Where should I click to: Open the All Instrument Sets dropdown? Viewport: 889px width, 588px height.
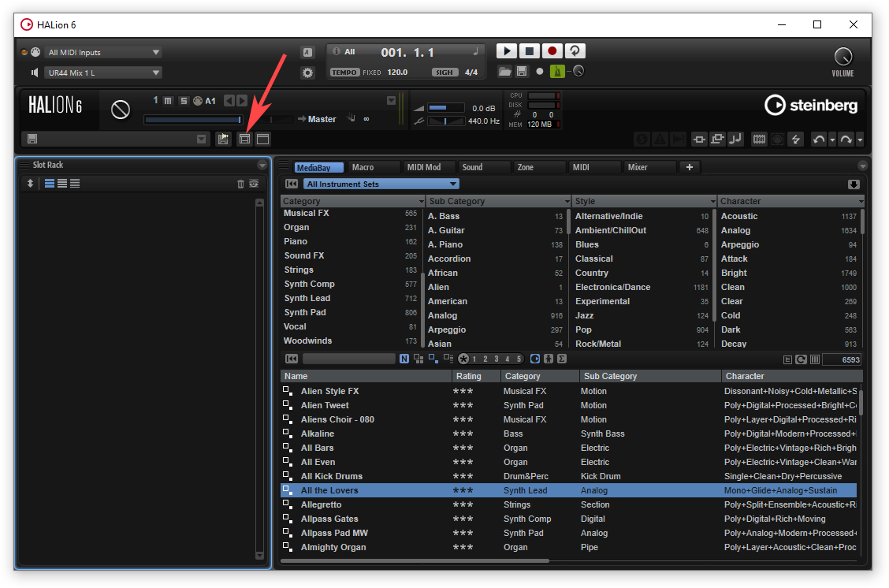point(381,184)
